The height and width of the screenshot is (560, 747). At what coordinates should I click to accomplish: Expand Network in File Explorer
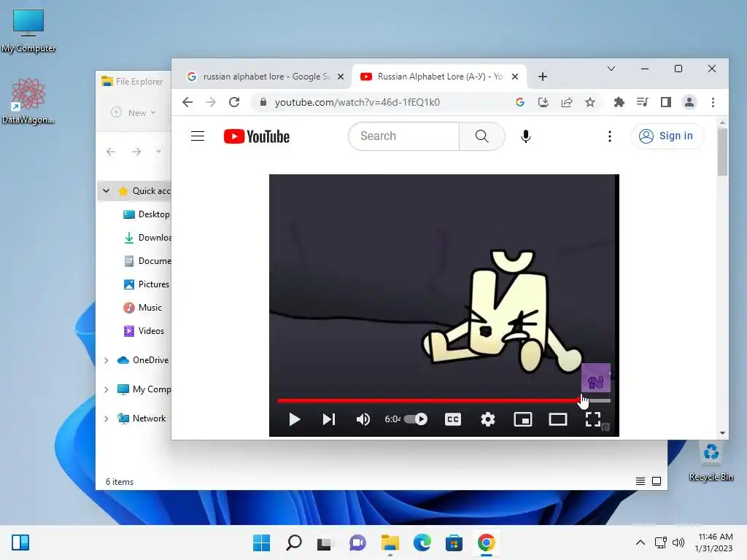coord(107,419)
